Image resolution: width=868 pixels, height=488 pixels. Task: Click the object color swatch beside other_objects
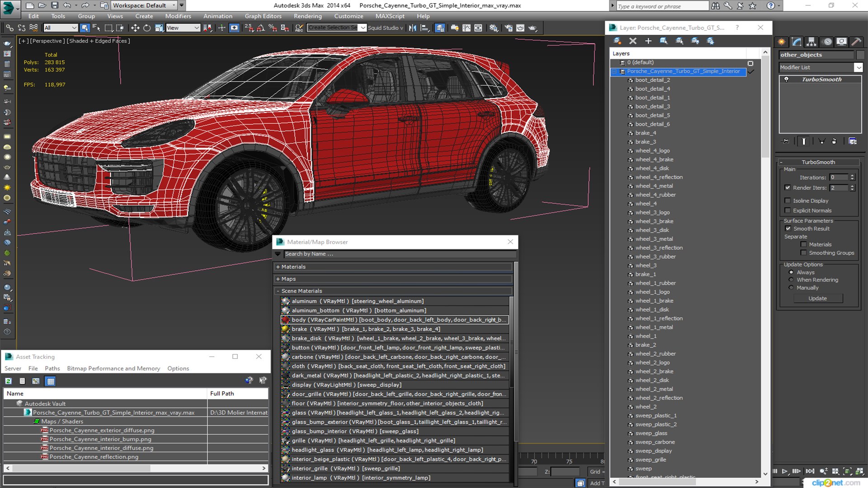(859, 55)
